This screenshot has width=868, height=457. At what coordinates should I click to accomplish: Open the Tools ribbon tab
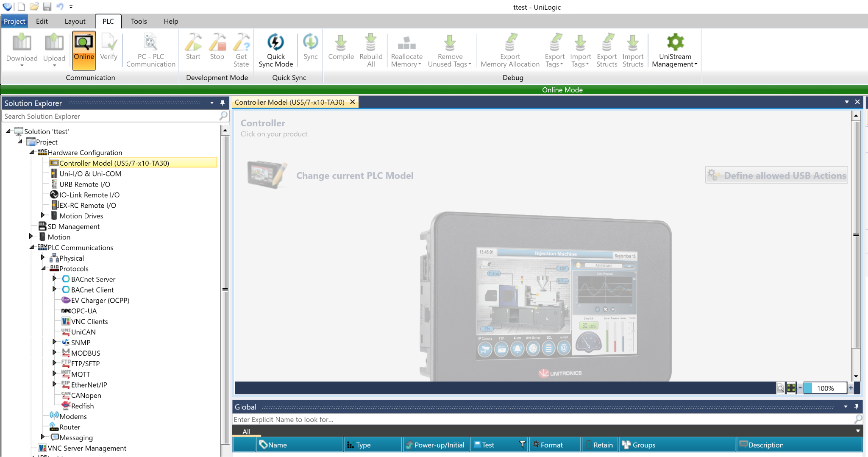coord(139,21)
